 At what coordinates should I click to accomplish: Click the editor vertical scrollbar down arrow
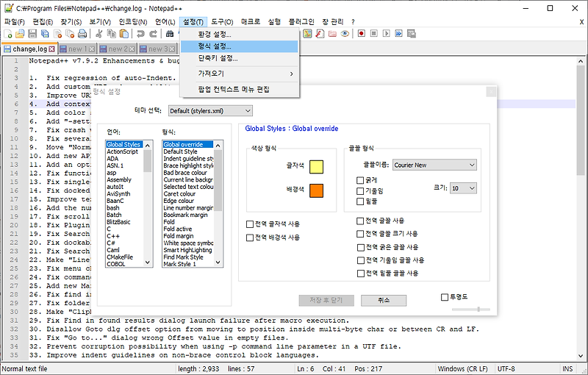click(x=581, y=356)
